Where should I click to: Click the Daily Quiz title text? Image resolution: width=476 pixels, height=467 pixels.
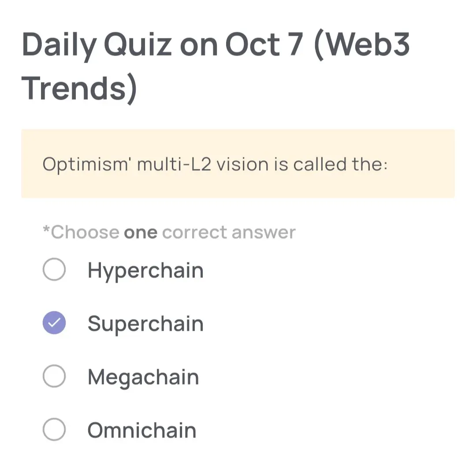click(216, 44)
